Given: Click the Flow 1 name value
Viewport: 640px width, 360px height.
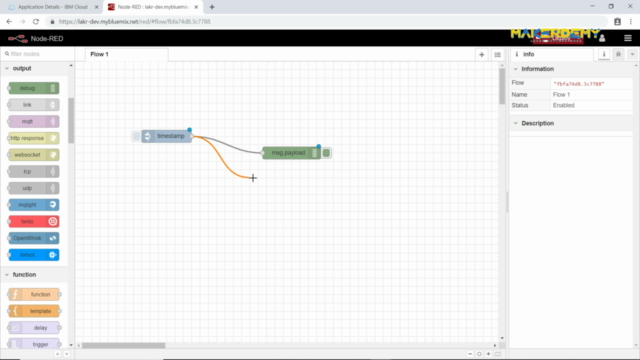Looking at the screenshot, I should tap(561, 95).
